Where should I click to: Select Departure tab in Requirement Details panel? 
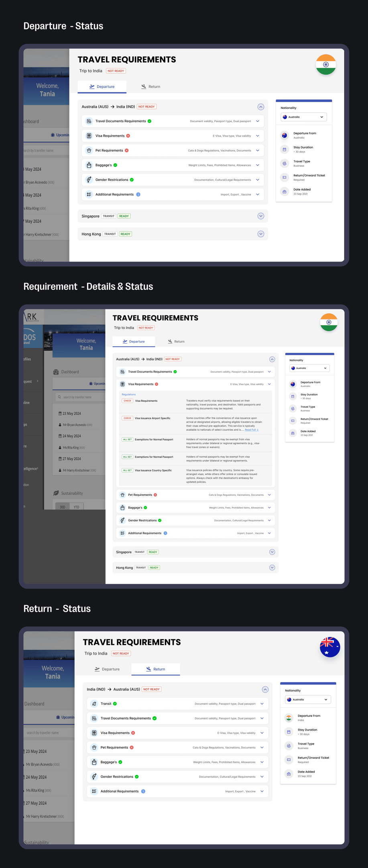click(x=134, y=342)
